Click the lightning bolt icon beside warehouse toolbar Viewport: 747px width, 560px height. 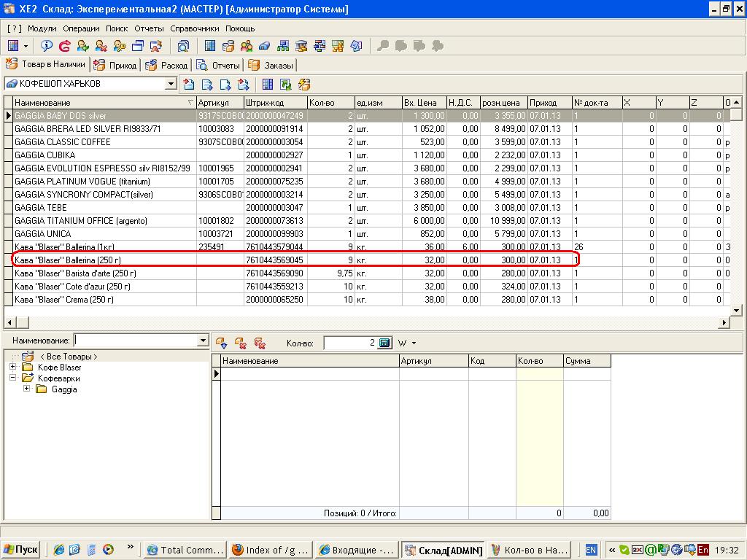[304, 85]
